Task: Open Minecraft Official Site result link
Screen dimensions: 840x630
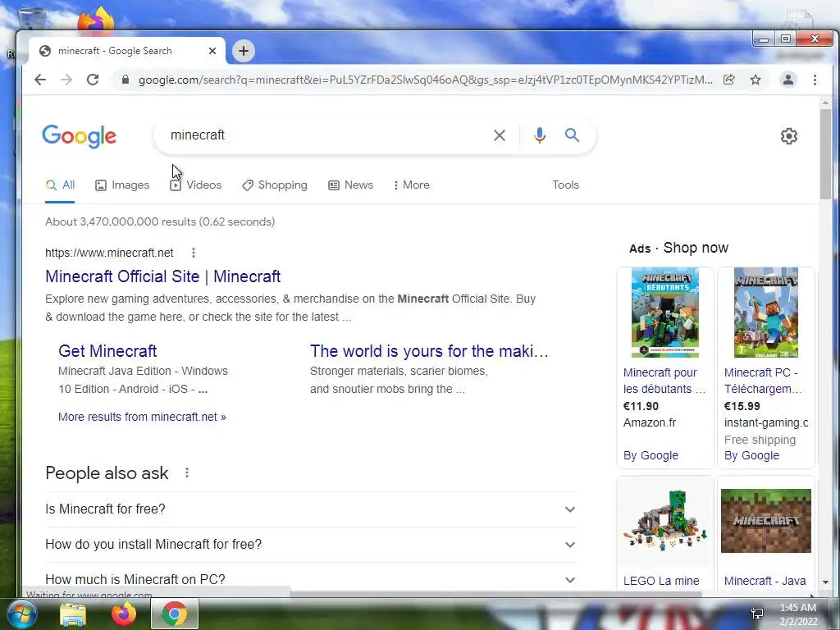Action: [x=163, y=276]
